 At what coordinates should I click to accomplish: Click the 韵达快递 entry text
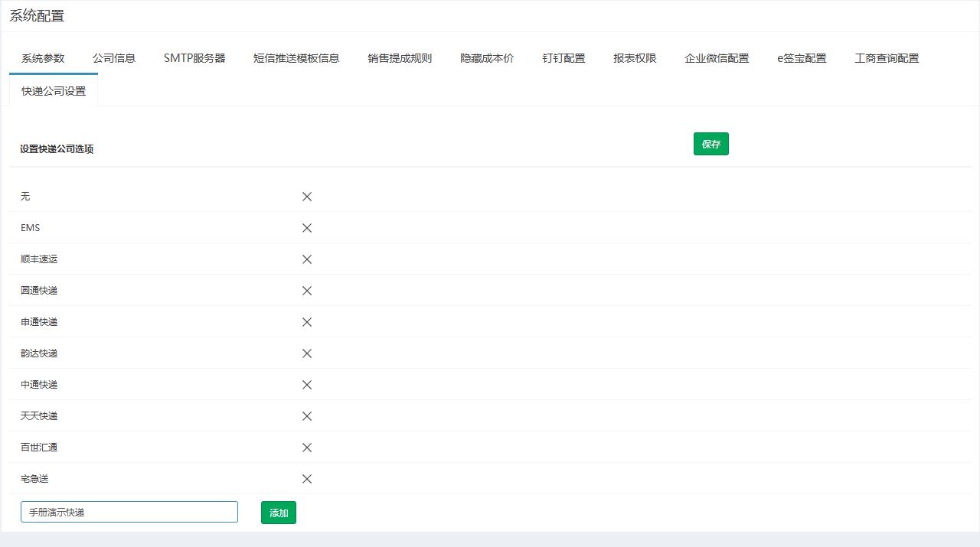39,353
